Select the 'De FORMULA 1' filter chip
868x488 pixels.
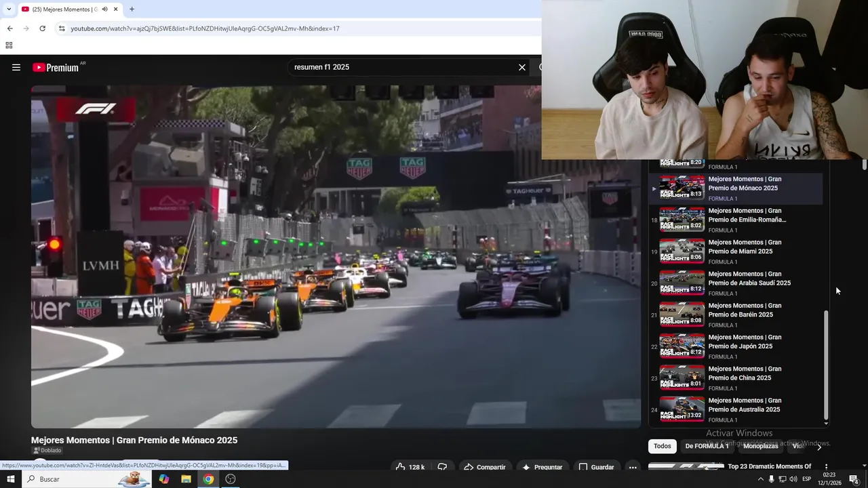[707, 446]
